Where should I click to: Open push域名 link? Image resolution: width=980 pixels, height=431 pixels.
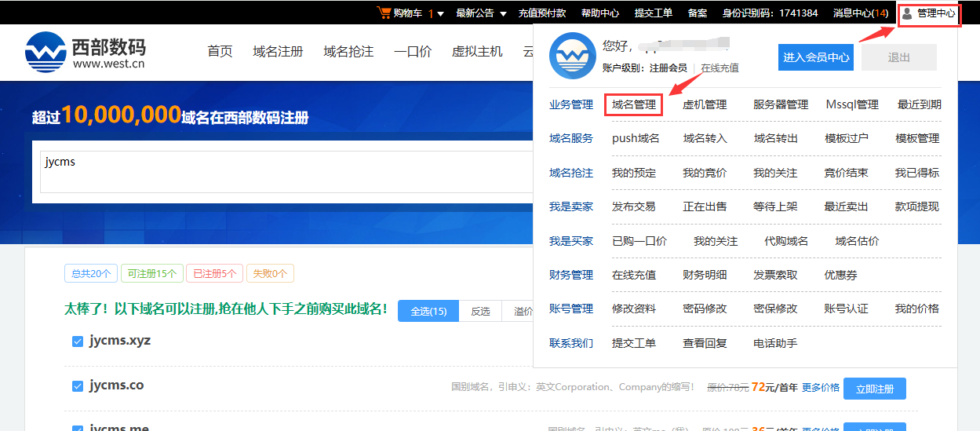(636, 138)
